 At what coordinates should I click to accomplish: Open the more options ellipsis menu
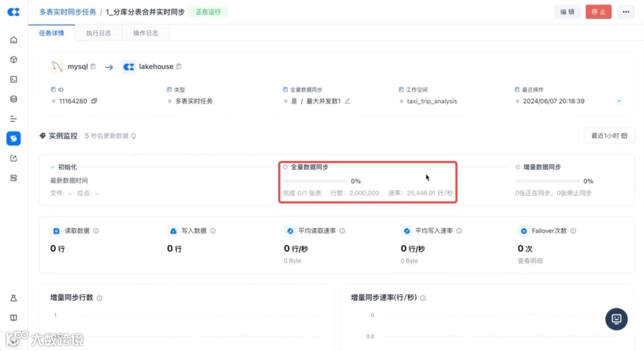[x=626, y=12]
